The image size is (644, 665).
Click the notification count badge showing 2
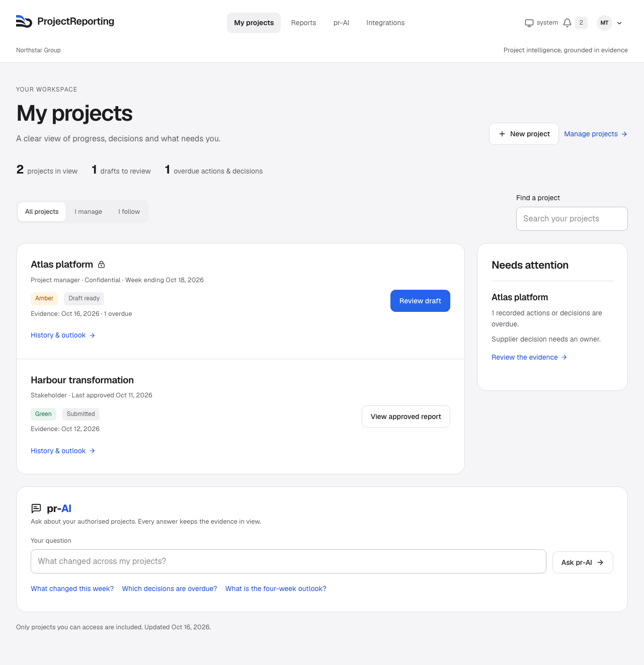click(581, 23)
